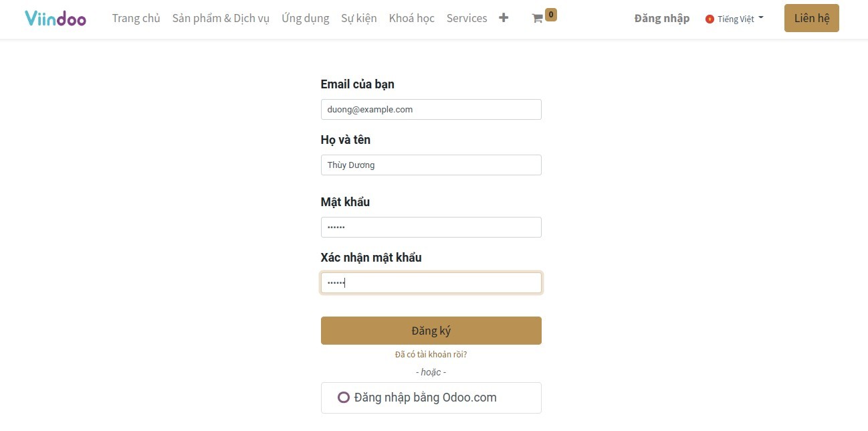Click the email address input field

tap(431, 109)
